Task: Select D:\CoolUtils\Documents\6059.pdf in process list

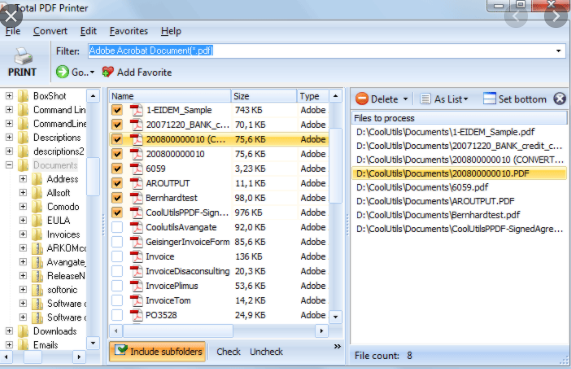Action: tap(422, 187)
